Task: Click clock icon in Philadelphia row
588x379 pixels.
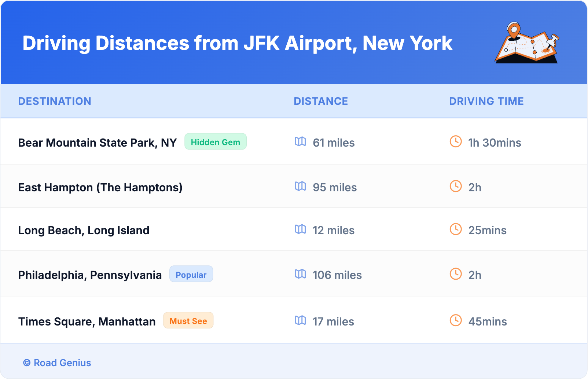Action: pos(456,274)
